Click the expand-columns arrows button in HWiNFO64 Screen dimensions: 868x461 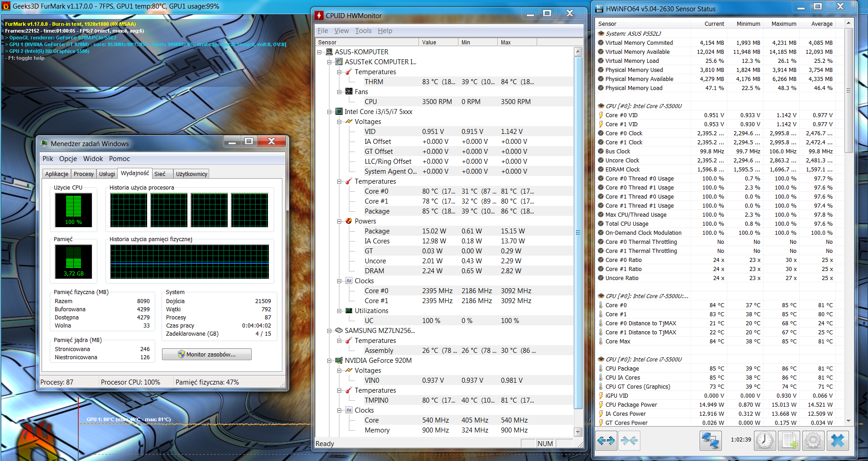tap(606, 440)
